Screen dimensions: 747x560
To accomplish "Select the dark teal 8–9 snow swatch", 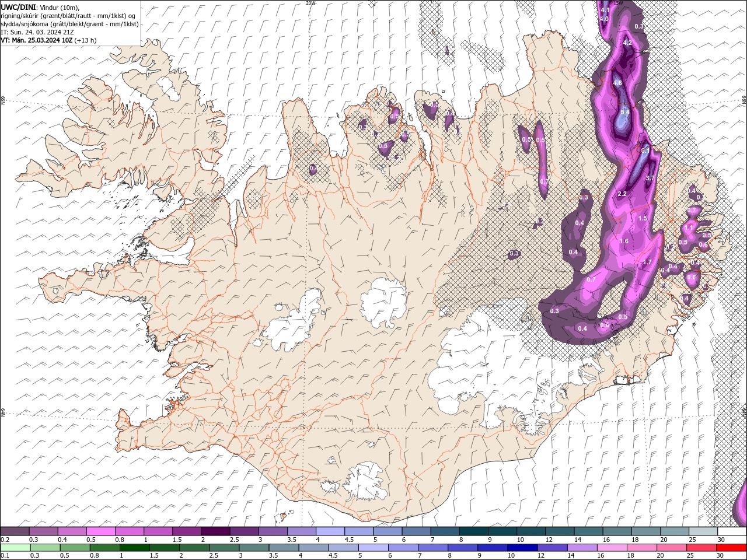I will pyautogui.click(x=473, y=531).
